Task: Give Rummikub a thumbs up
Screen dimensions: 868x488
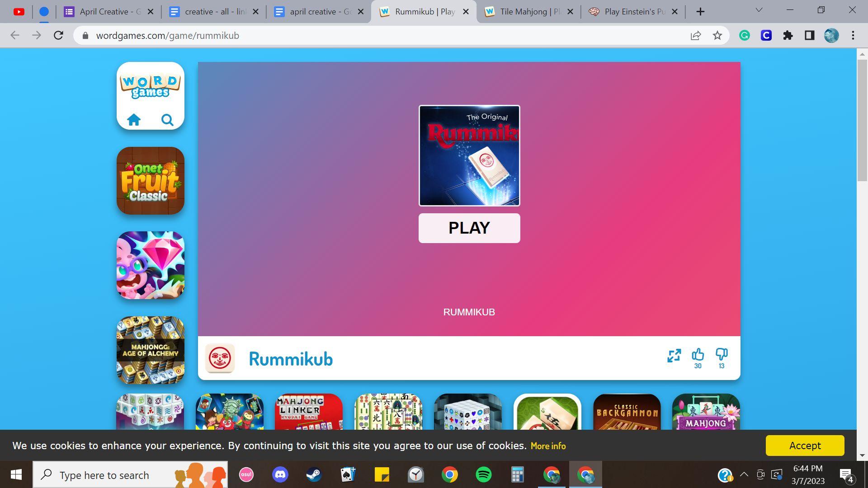Action: pyautogui.click(x=698, y=354)
